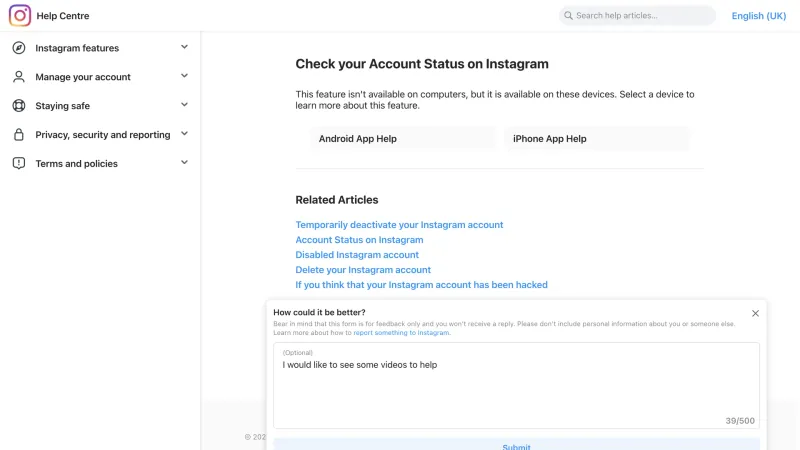
Task: Expand the Manage your account chevron
Action: coord(184,76)
